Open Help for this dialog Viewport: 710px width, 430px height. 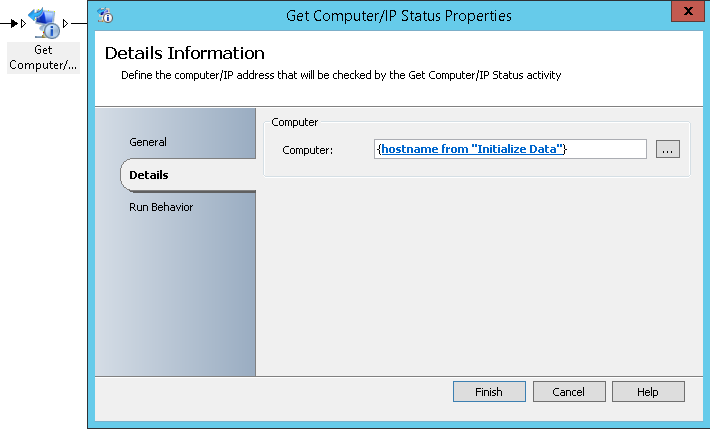coord(648,392)
